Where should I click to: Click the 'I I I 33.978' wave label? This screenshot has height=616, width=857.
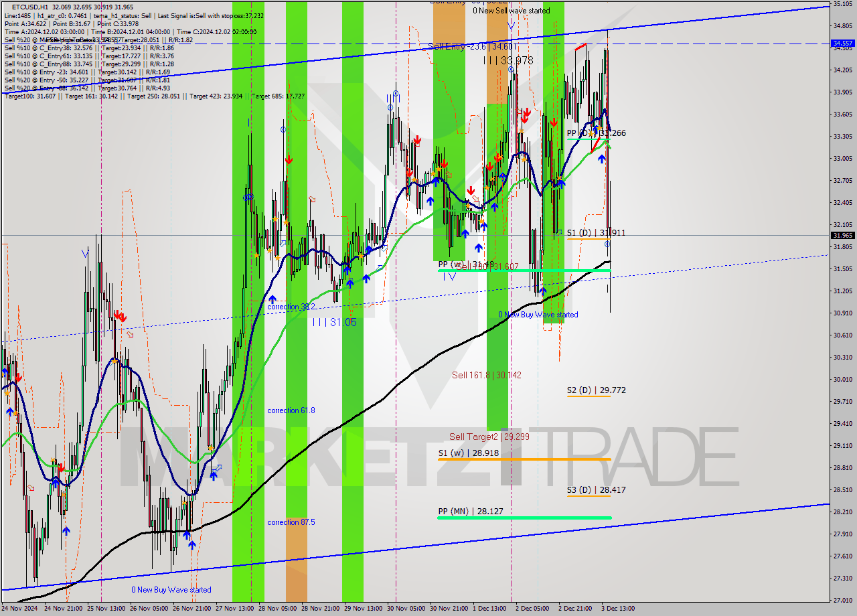pos(508,60)
